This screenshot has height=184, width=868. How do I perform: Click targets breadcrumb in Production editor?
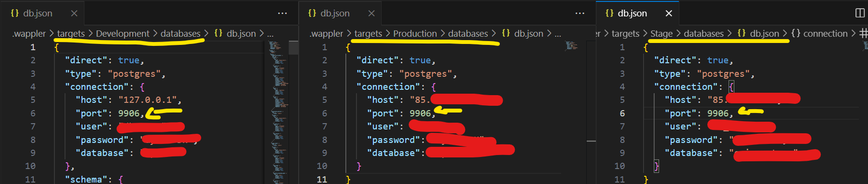tap(368, 33)
